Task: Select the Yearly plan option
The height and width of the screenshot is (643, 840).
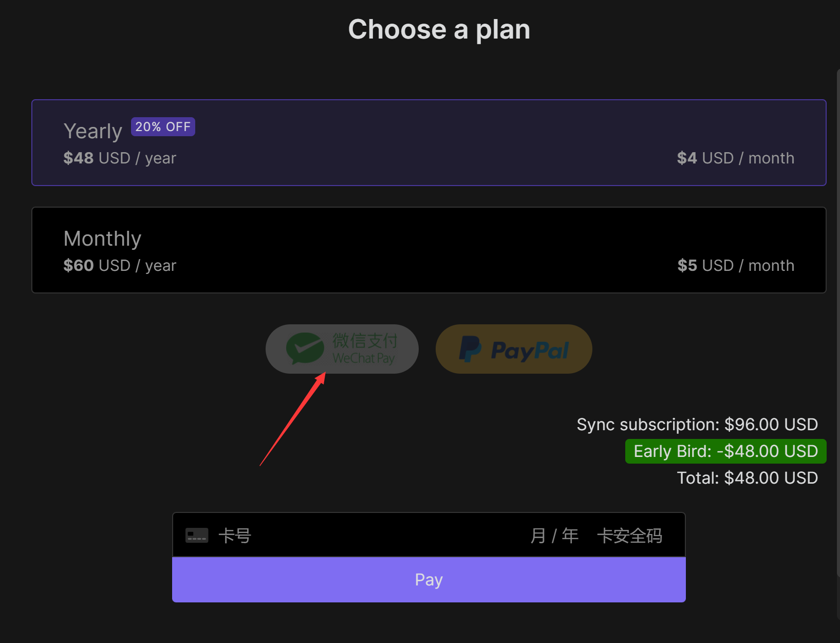Action: pyautogui.click(x=428, y=142)
